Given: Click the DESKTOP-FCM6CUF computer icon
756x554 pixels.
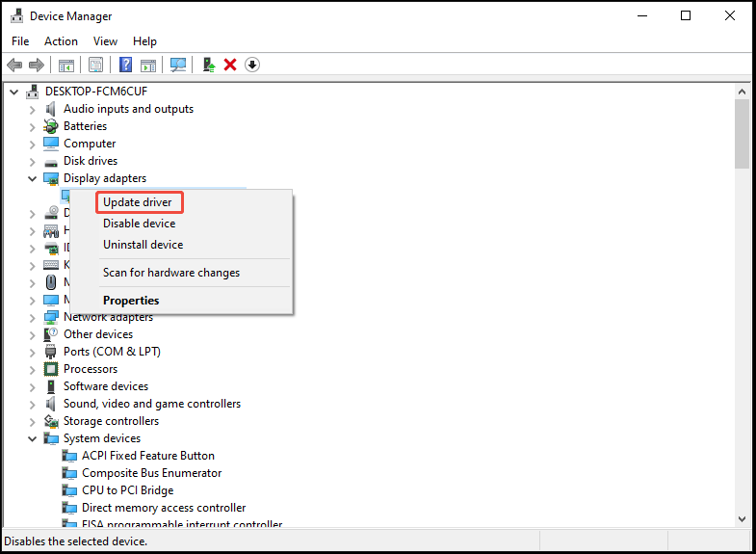Looking at the screenshot, I should 32,92.
